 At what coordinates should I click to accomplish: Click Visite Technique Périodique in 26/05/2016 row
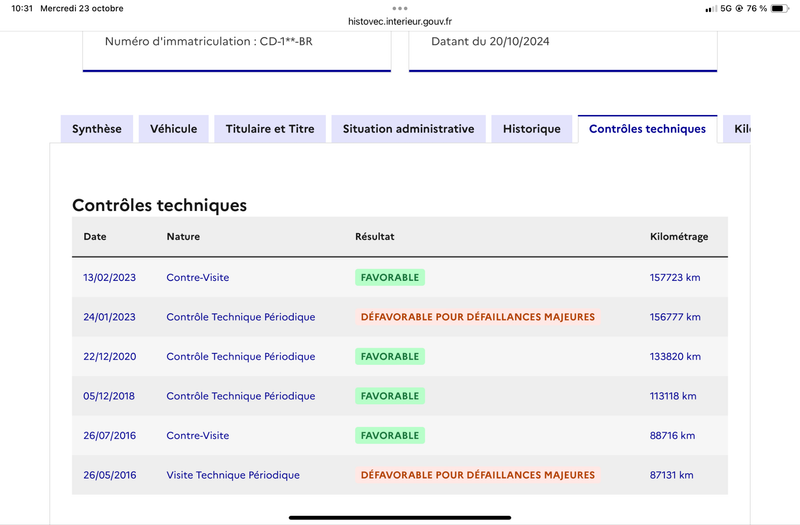tap(233, 475)
